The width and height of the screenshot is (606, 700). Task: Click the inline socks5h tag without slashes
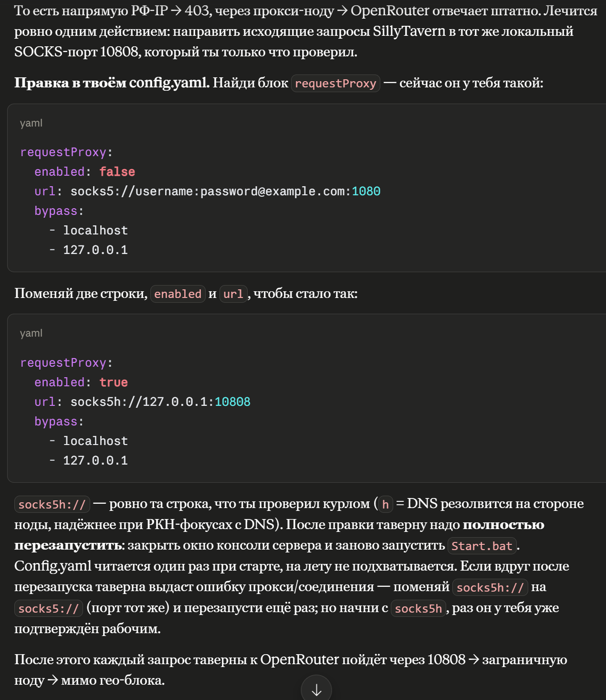click(x=418, y=609)
